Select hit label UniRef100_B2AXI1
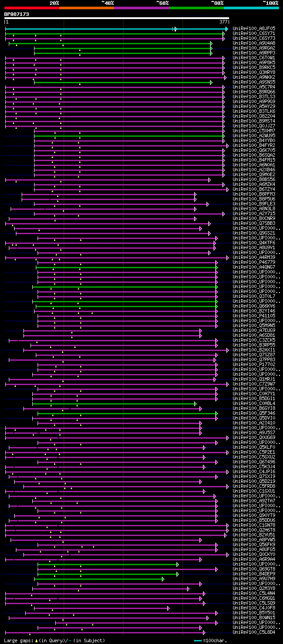This screenshot has height=644, width=283. point(254,350)
